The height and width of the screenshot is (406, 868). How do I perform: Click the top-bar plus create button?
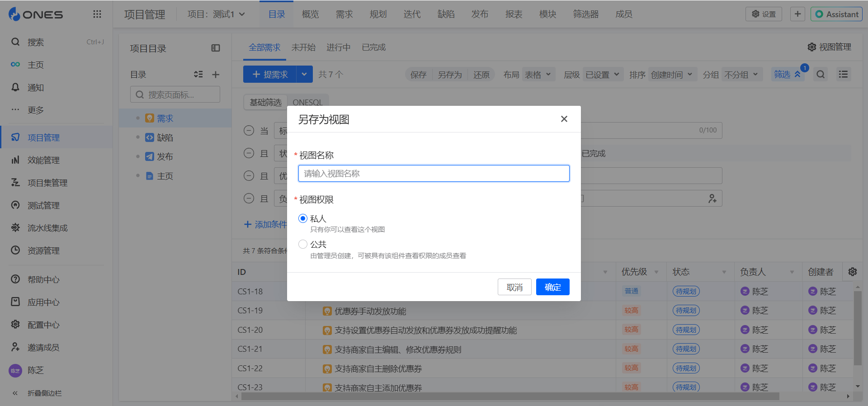click(x=797, y=14)
